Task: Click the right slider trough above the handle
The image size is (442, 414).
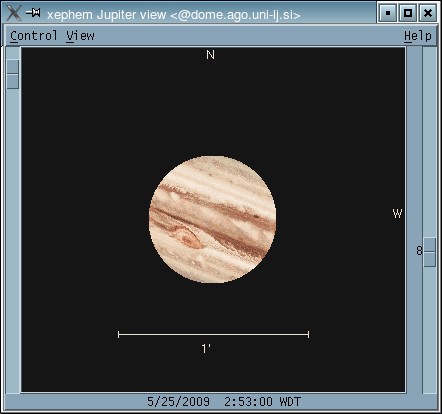Action: coord(430,143)
